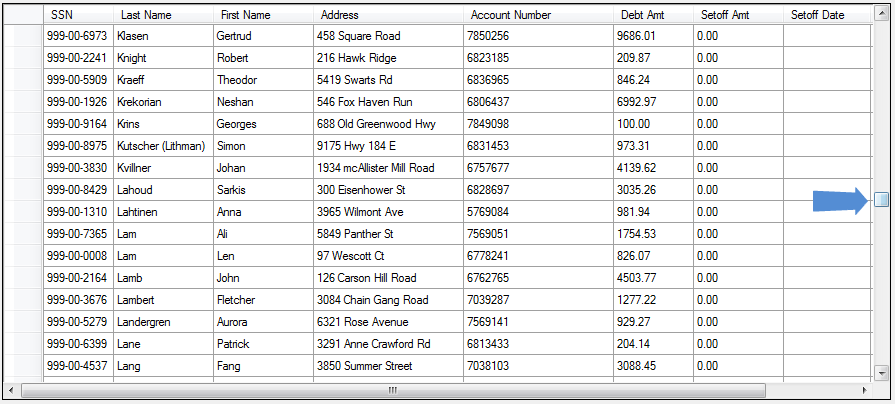Select last name cell Knight
This screenshot has width=895, height=404.
(x=163, y=58)
